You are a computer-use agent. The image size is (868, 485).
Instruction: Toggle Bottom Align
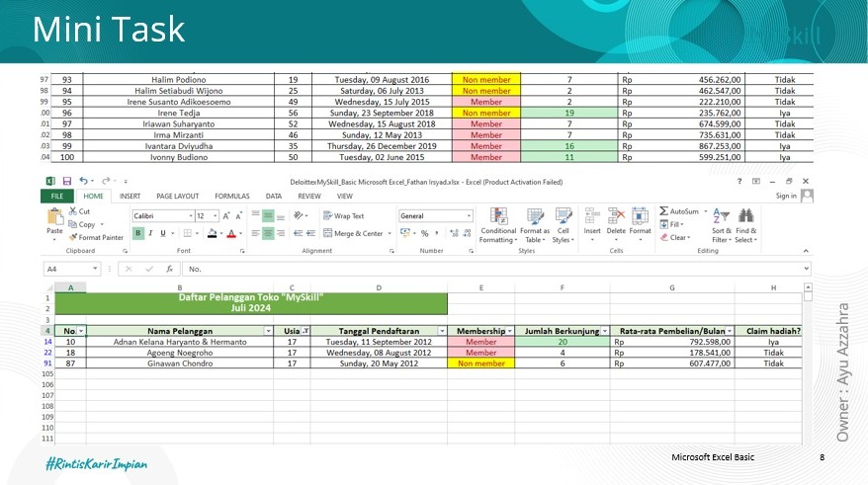pos(281,215)
